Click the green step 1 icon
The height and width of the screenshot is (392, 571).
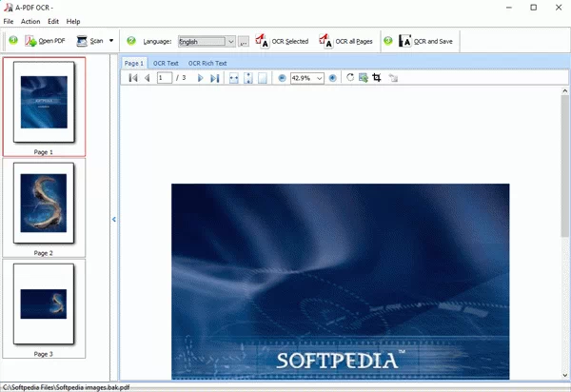coord(13,40)
